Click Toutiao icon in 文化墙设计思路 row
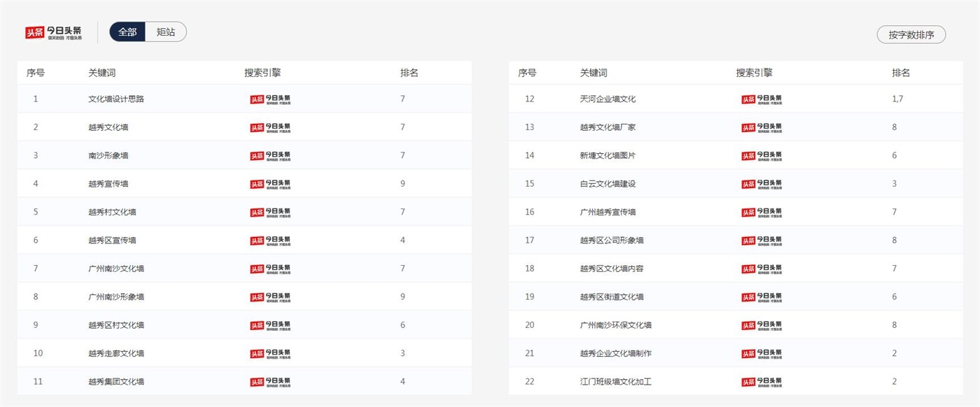Viewport: 980px width, 407px height. 270,99
